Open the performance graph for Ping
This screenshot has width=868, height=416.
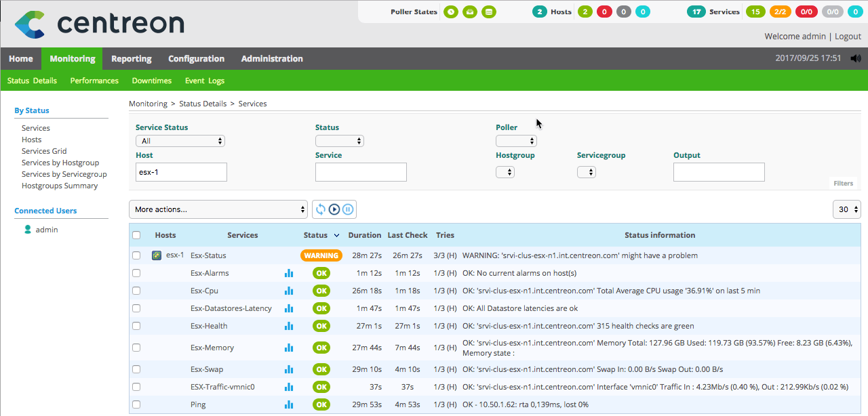tap(289, 404)
